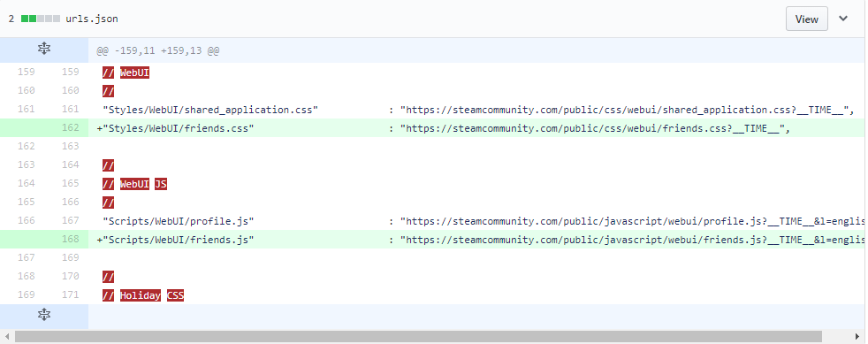Expand hidden lines below line 171
868x344 pixels.
43,316
